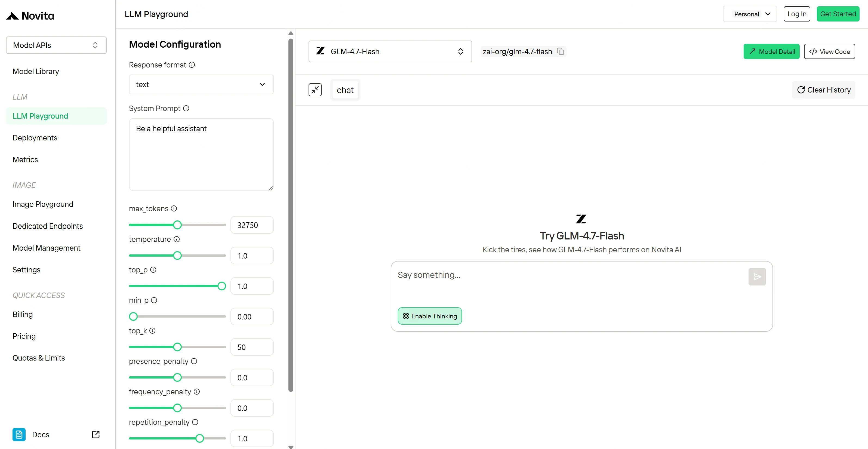Image resolution: width=868 pixels, height=449 pixels.
Task: Collapse the chat panel using the shrink icon
Action: point(315,90)
